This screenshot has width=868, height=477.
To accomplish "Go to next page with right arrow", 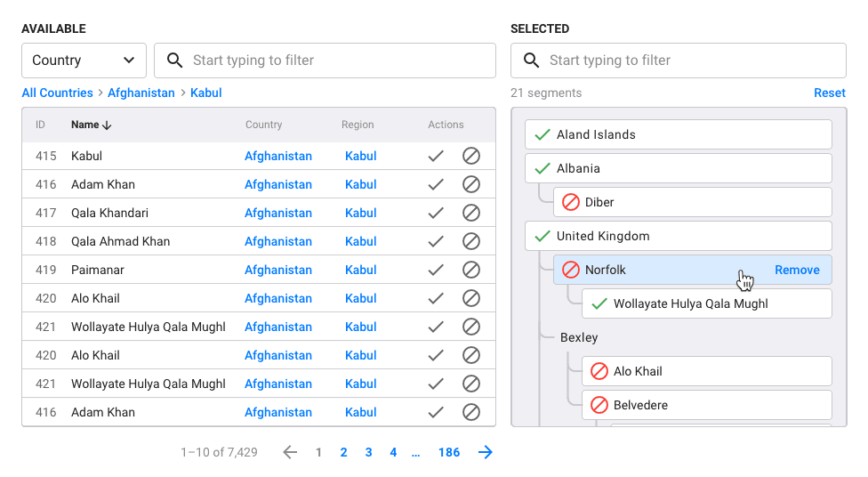I will (485, 452).
